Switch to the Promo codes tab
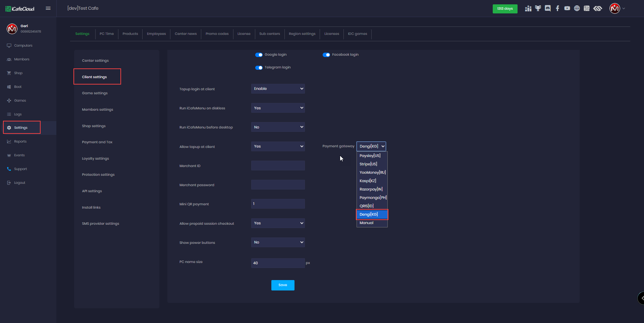 217,34
